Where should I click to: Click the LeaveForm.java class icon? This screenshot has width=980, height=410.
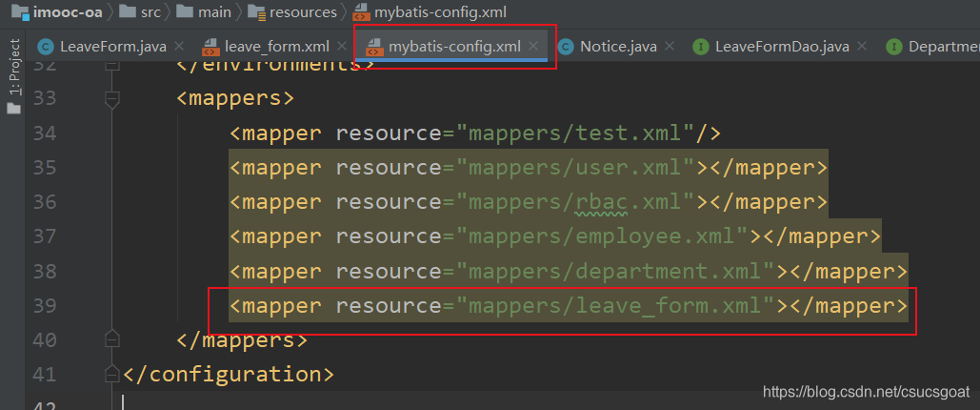tap(45, 47)
